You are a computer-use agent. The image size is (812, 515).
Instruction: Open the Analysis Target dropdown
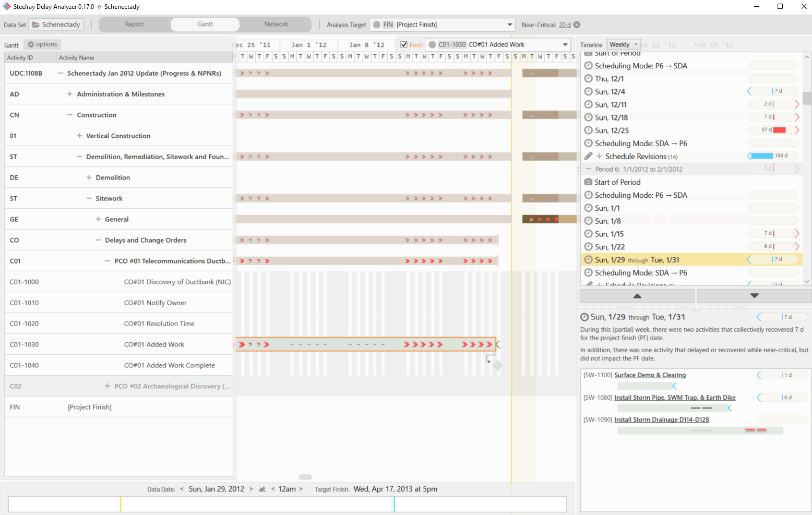(x=509, y=25)
